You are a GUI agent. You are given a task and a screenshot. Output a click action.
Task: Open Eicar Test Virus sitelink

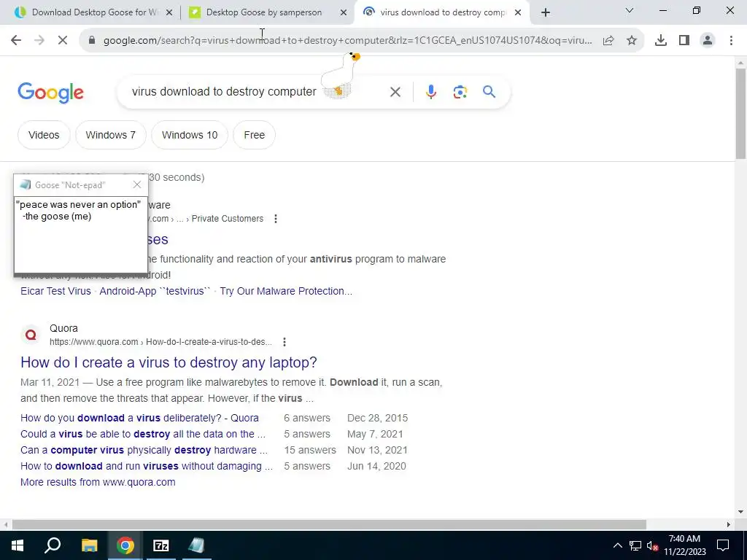[x=55, y=291]
